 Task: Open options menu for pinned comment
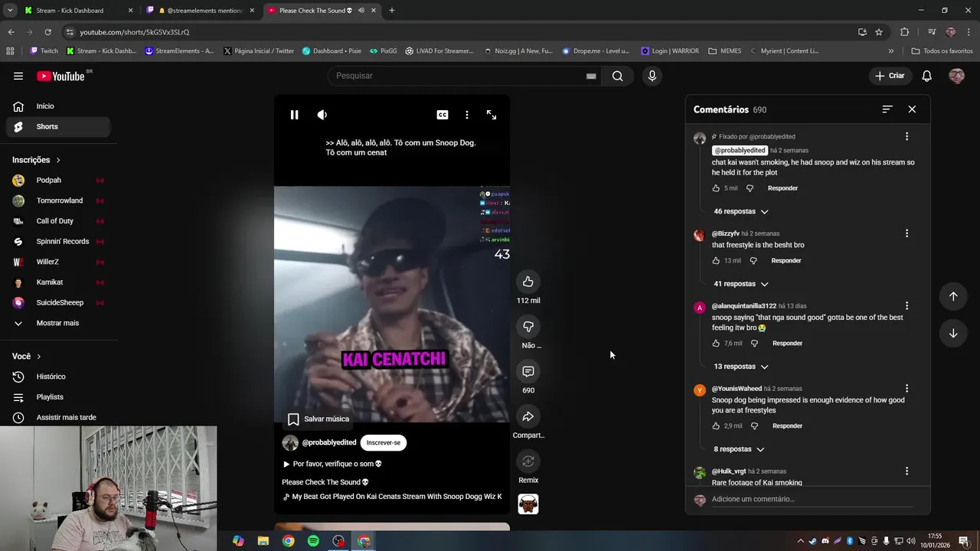(x=906, y=136)
